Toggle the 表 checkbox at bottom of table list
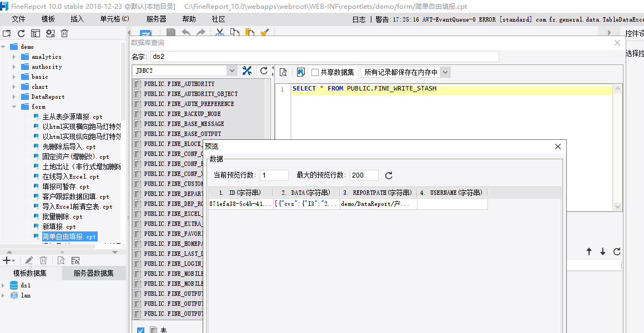Screen dimensions: 644x333 click(140, 330)
